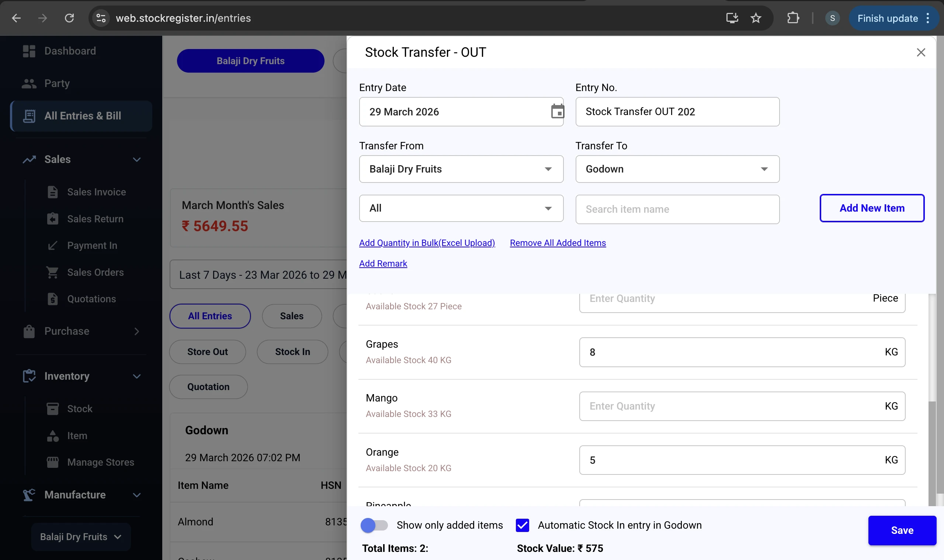Select the All Entries tab
This screenshot has width=944, height=560.
[210, 316]
